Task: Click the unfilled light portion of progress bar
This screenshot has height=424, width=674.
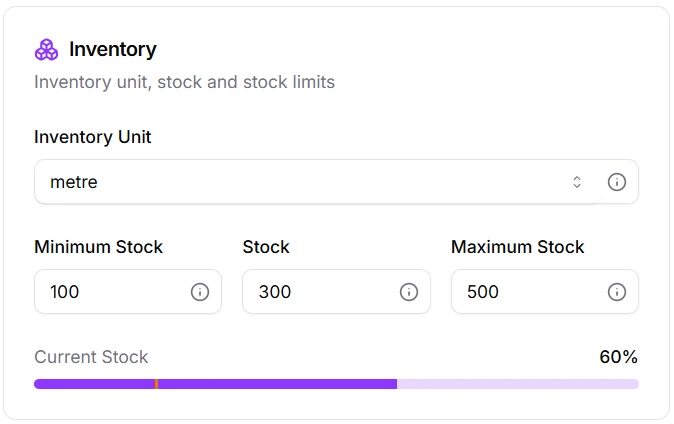Action: pyautogui.click(x=518, y=384)
